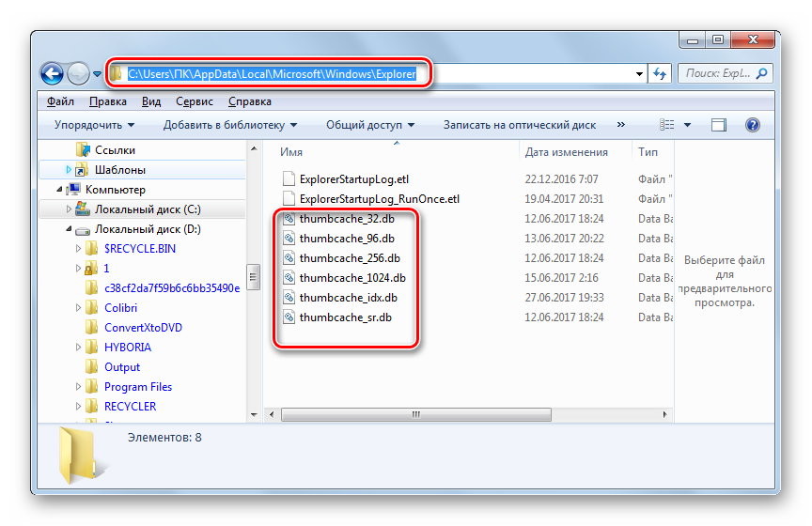This screenshot has height=526, width=812.
Task: Select thumbcache_idx.db file icon
Action: (x=289, y=297)
